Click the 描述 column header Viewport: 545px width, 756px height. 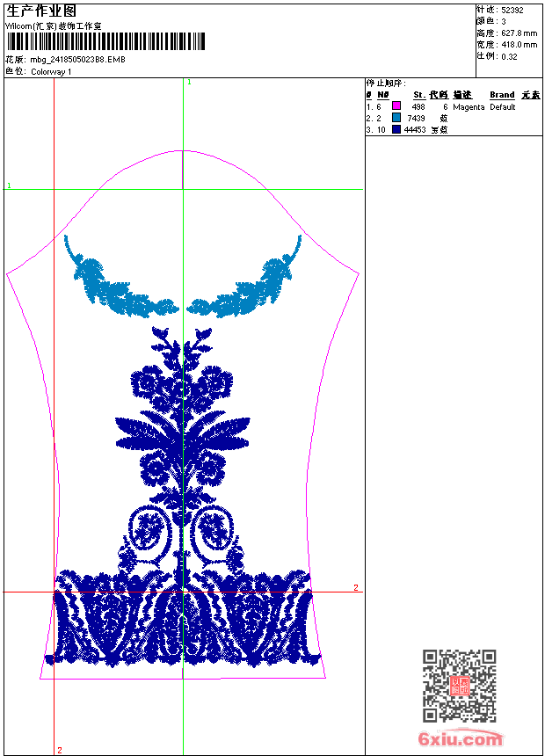point(462,95)
